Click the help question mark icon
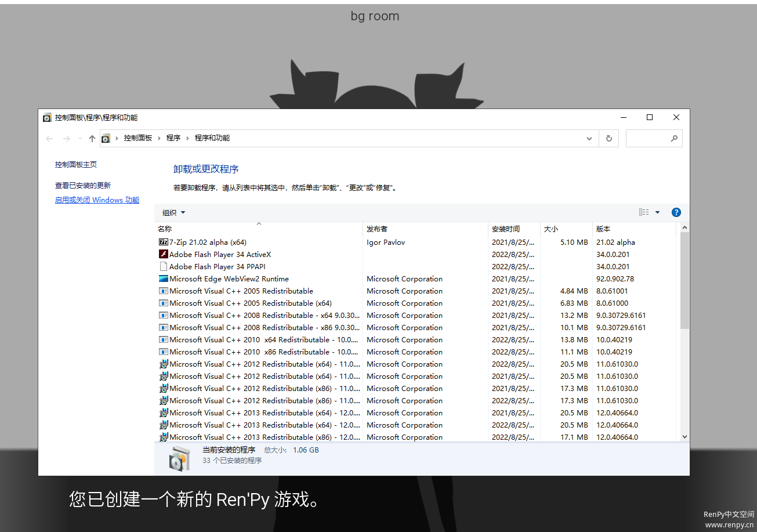Viewport: 757px width, 532px height. [x=676, y=212]
